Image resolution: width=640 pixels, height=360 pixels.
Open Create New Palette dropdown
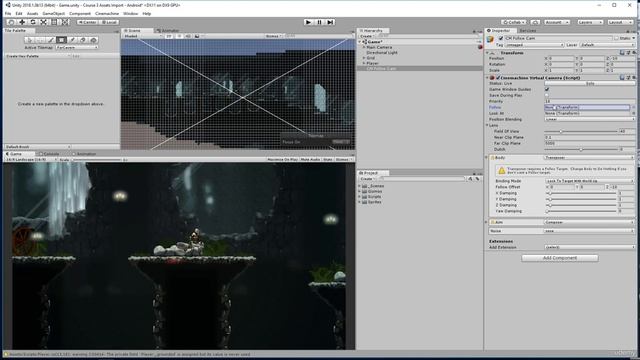[38, 56]
